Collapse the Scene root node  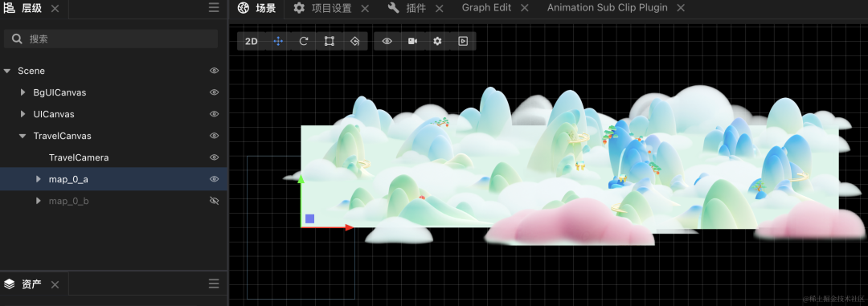[x=7, y=71]
